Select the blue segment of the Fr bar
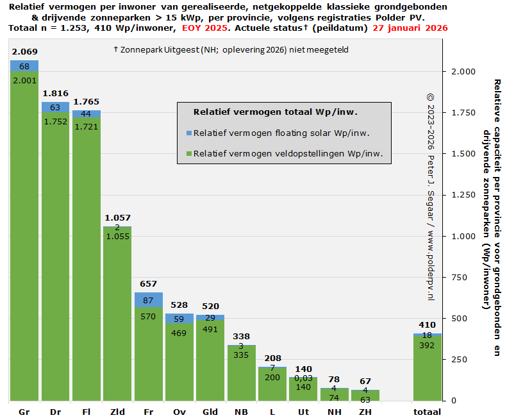The image size is (507, 420). 148,300
